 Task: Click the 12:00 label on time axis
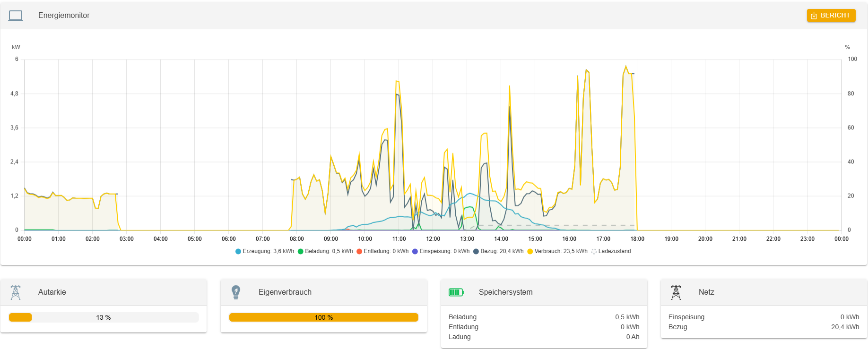coord(433,239)
